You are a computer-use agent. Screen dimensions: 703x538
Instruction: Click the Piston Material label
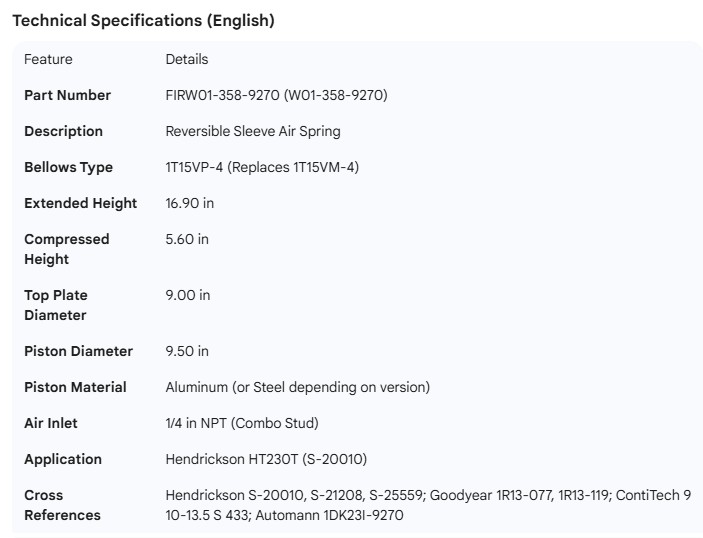[x=75, y=387]
